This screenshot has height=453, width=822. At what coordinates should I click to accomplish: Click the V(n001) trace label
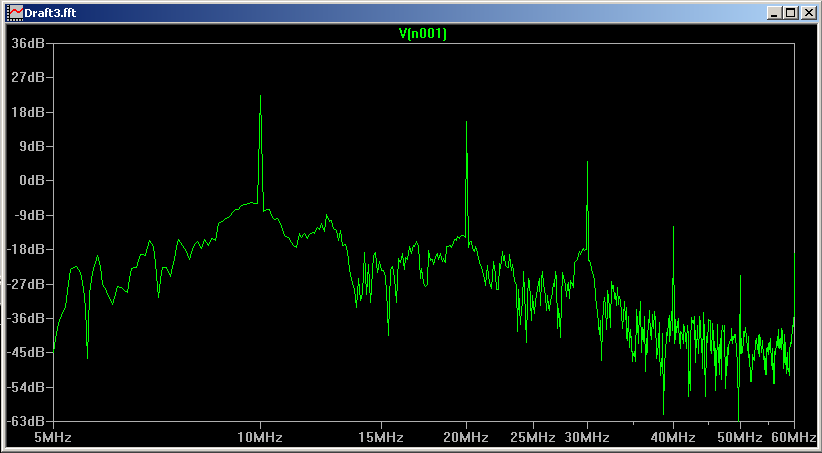pos(423,34)
